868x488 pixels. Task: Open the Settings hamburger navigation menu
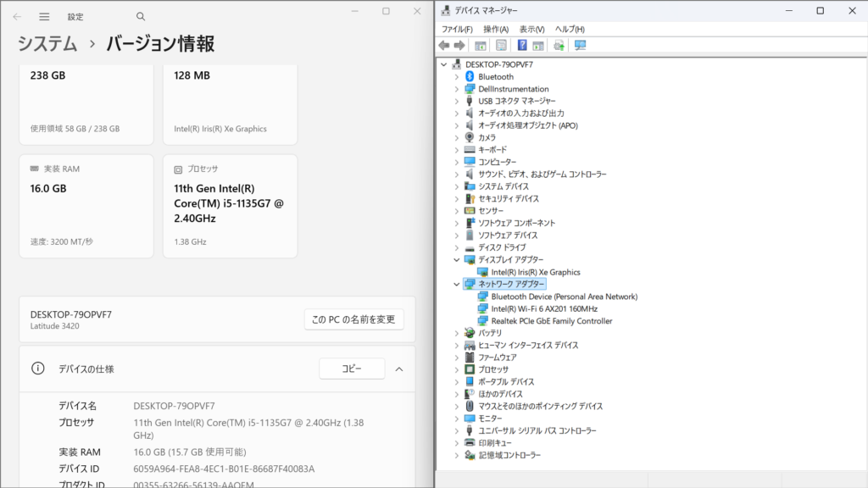pos(44,16)
